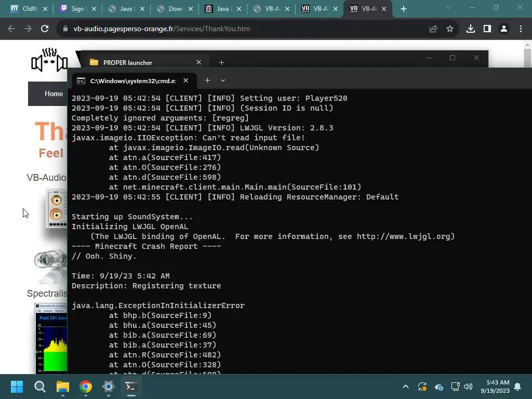
Task: Close the Dow browser tab
Action: coord(191,9)
